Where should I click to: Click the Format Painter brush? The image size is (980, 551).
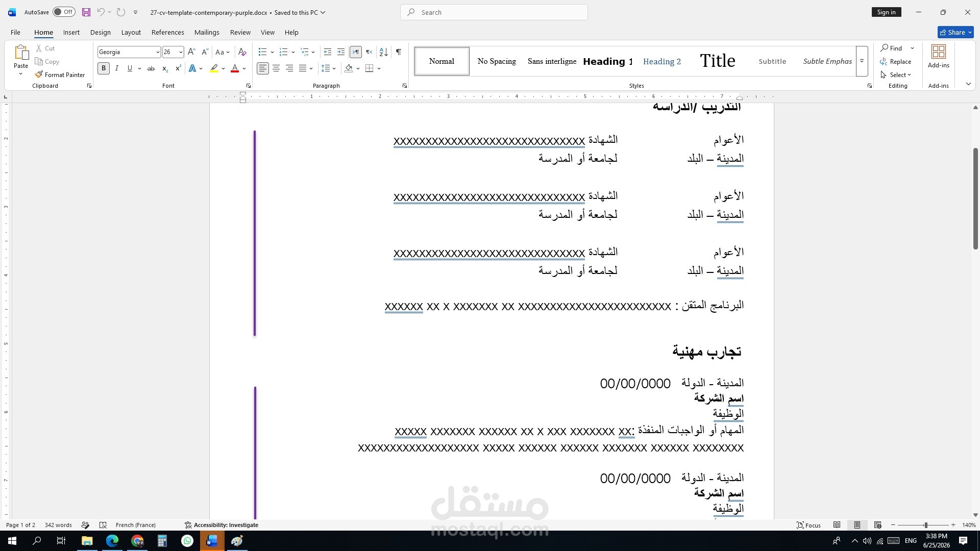pos(39,74)
